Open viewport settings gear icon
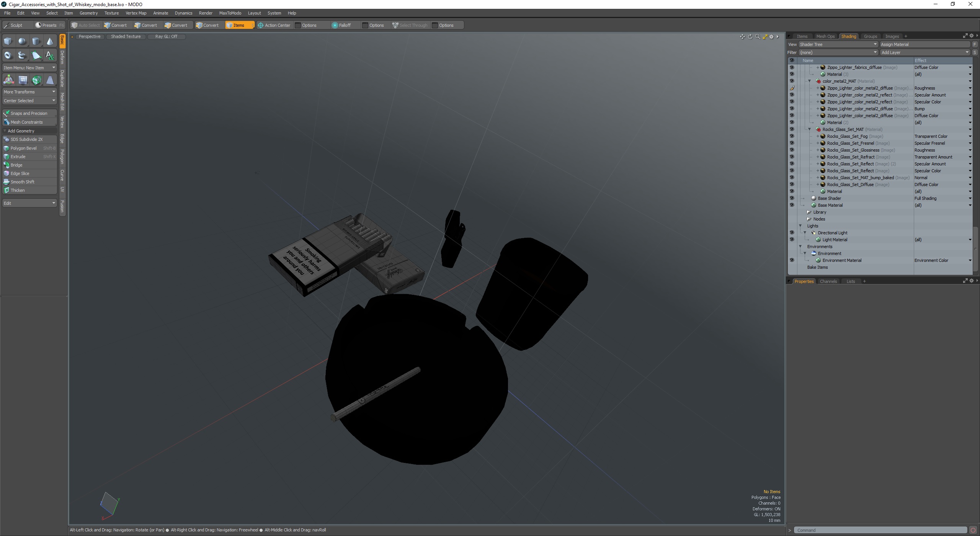 pos(771,37)
